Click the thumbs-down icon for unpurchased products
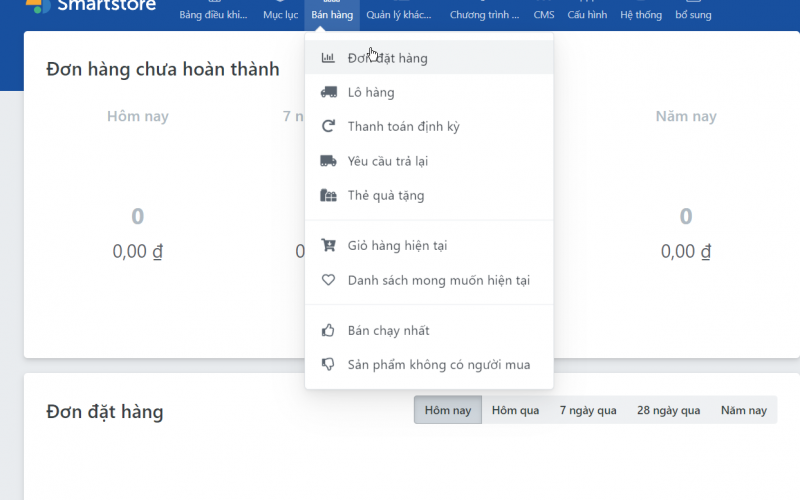The image size is (800, 500). click(328, 365)
